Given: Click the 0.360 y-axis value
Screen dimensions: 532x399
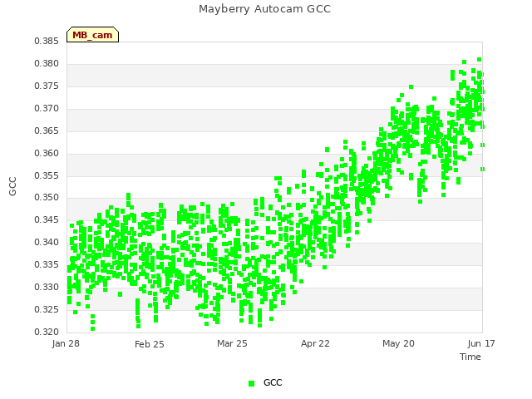Looking at the screenshot, I should 47,153.
